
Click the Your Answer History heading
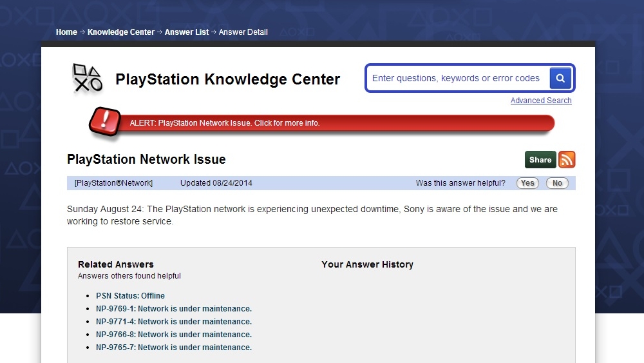pyautogui.click(x=367, y=264)
